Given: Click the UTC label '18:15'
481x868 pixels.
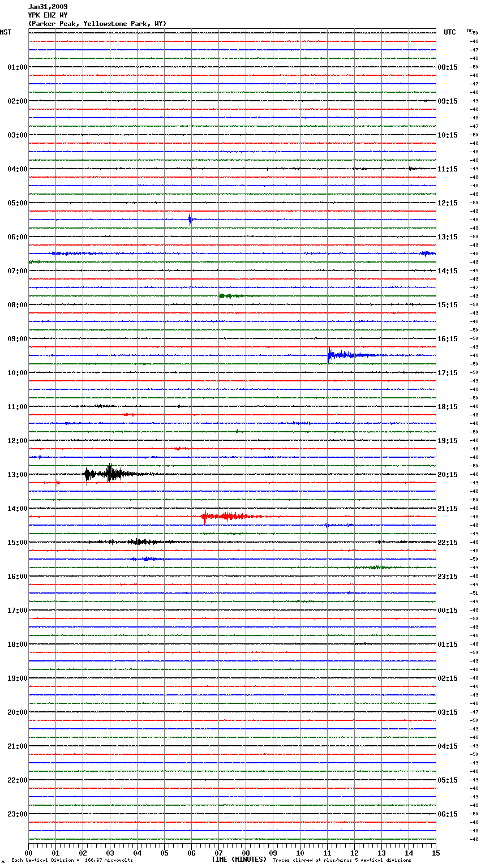Looking at the screenshot, I should 448,407.
